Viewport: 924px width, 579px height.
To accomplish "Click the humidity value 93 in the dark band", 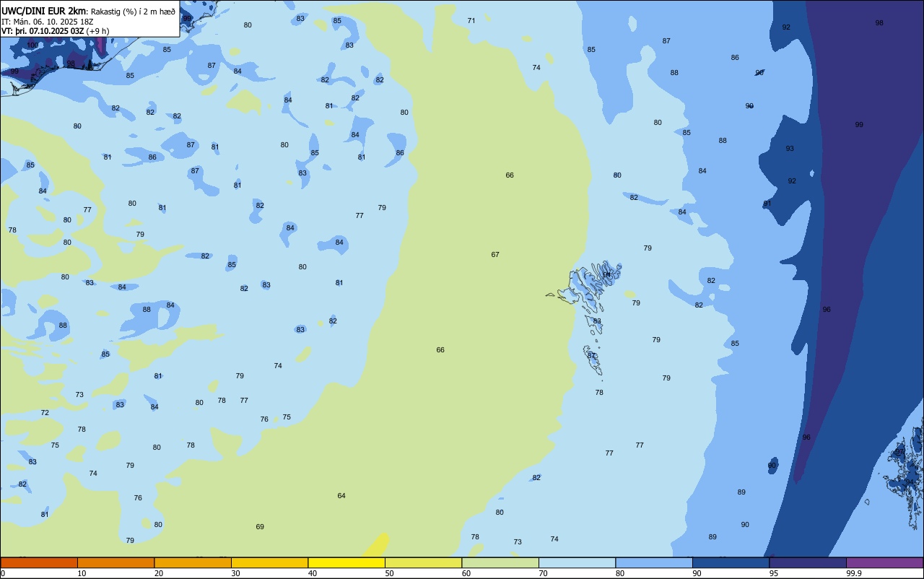I will [790, 149].
